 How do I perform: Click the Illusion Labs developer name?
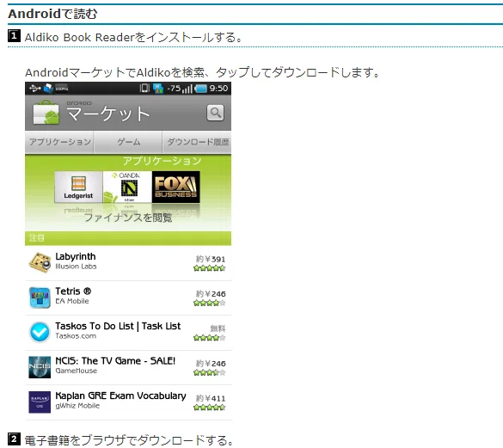(76, 267)
